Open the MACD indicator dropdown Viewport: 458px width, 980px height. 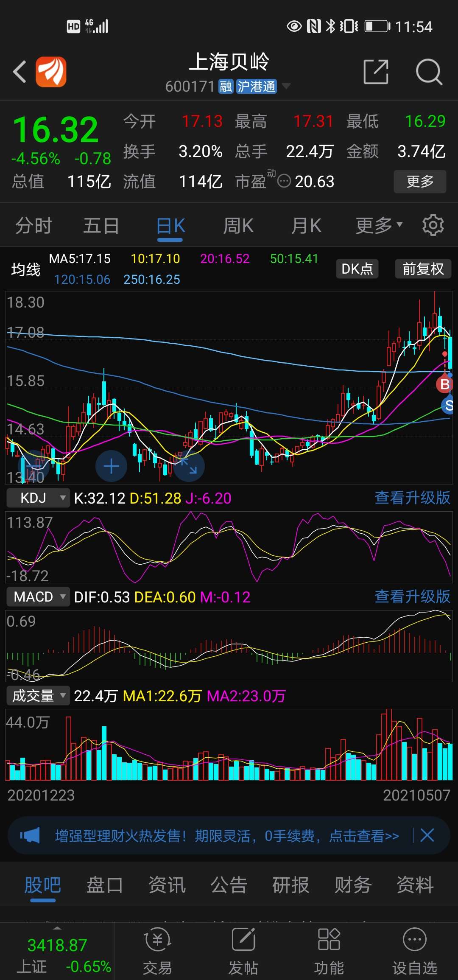[x=38, y=597]
